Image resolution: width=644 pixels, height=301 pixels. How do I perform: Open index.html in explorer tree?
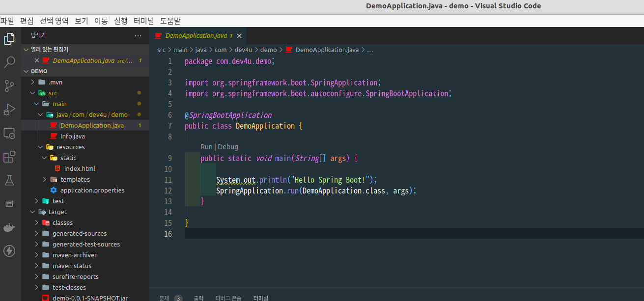[x=80, y=168]
